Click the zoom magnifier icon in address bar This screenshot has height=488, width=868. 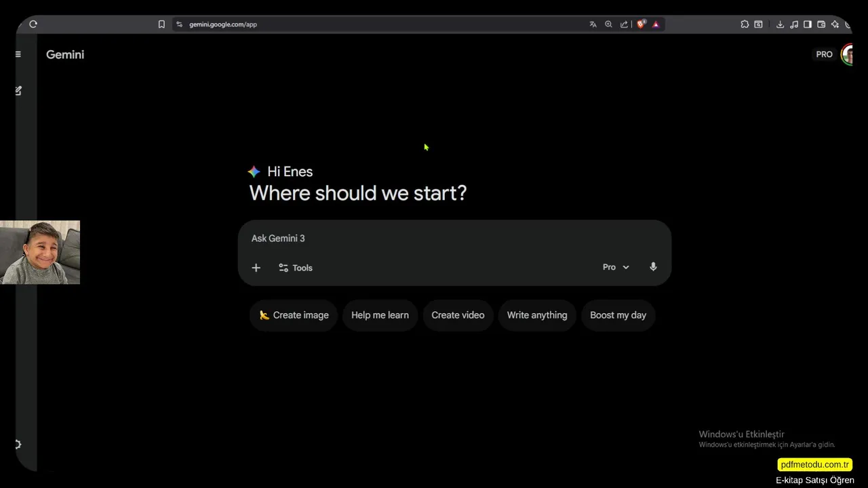[608, 24]
